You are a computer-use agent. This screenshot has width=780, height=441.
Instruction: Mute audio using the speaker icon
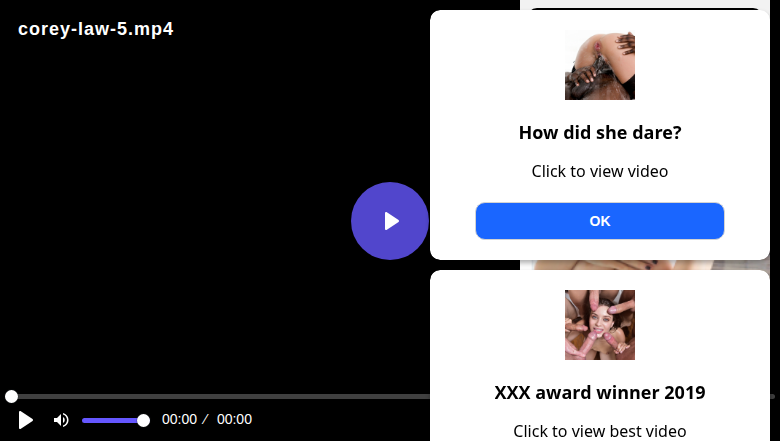click(x=61, y=420)
